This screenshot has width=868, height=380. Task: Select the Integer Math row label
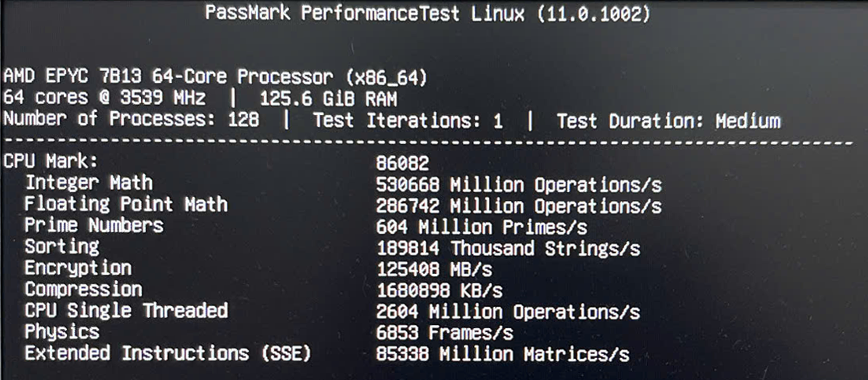click(89, 183)
